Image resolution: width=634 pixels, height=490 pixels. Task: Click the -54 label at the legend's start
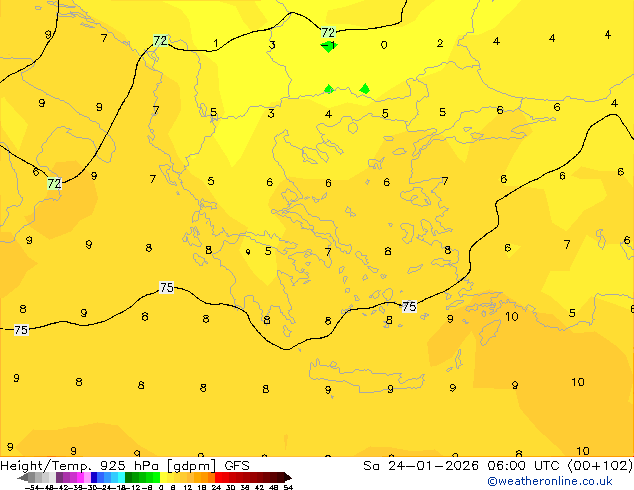pyautogui.click(x=32, y=487)
